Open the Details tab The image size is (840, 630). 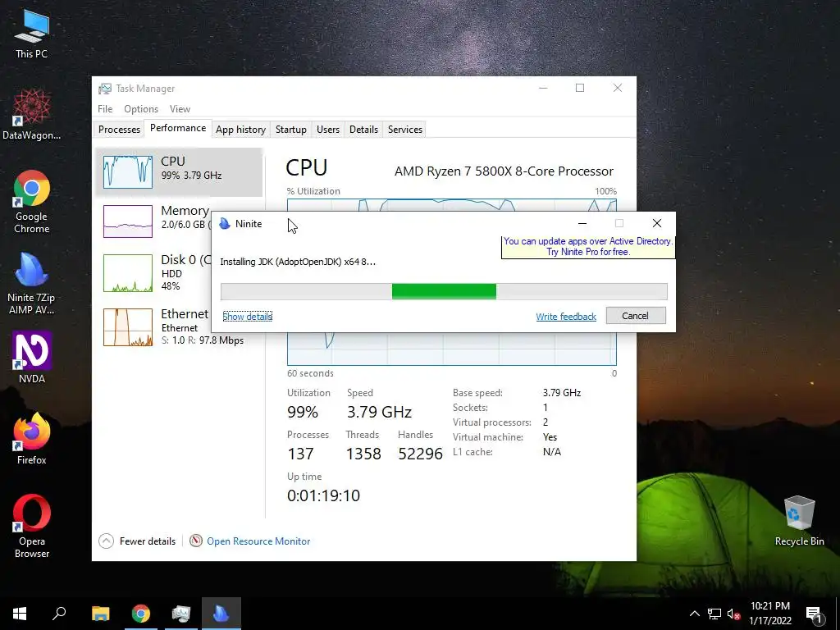[363, 129]
